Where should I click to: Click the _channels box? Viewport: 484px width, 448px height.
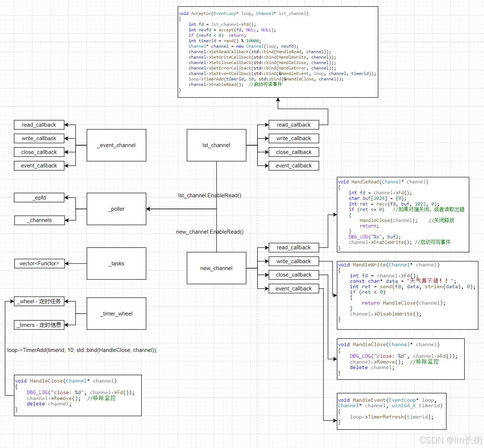coord(39,220)
